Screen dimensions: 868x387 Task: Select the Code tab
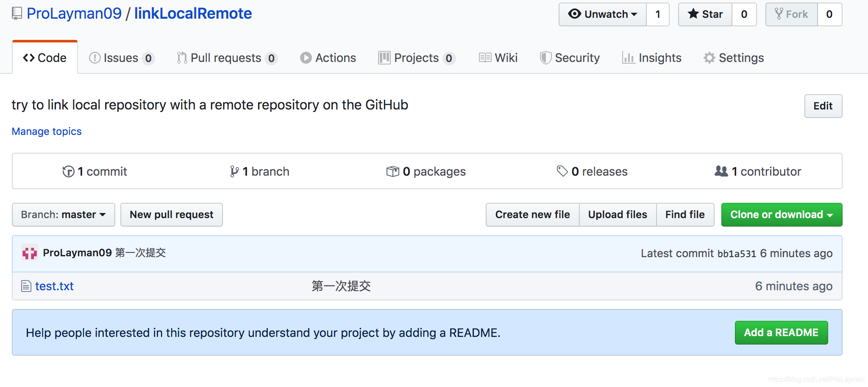pos(45,58)
